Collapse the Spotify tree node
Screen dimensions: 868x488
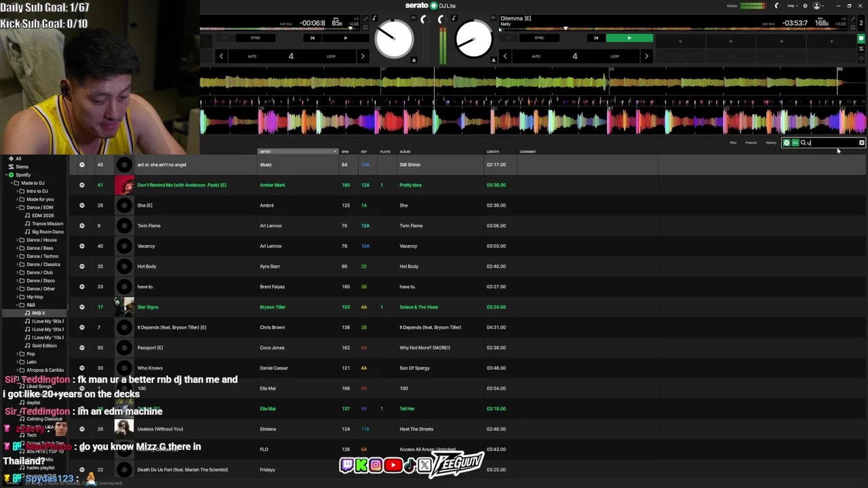click(x=5, y=175)
